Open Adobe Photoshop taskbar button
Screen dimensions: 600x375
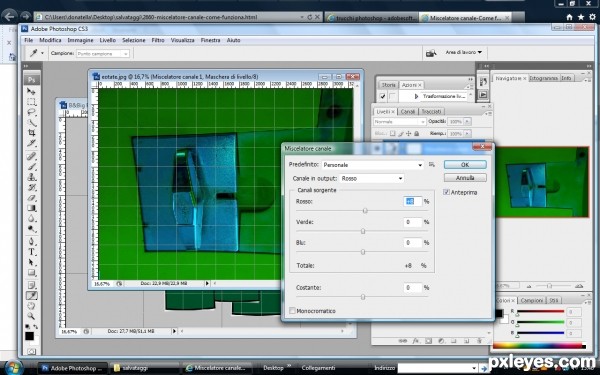72,368
